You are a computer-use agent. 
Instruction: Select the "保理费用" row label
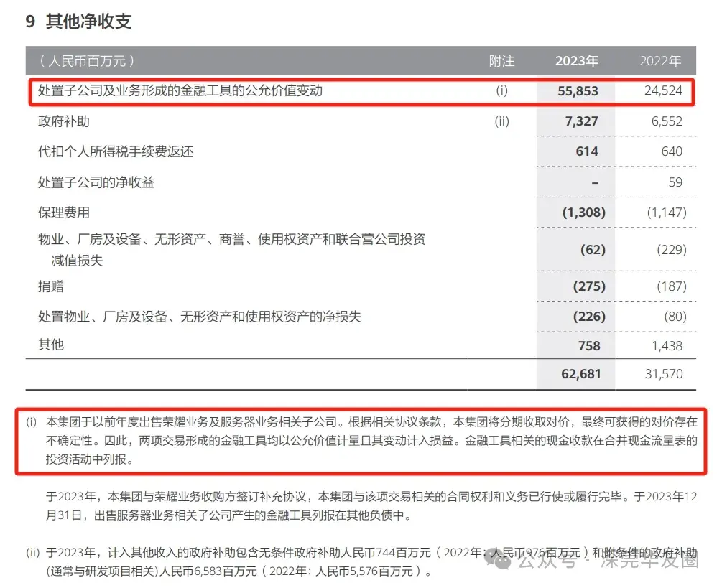coord(63,213)
